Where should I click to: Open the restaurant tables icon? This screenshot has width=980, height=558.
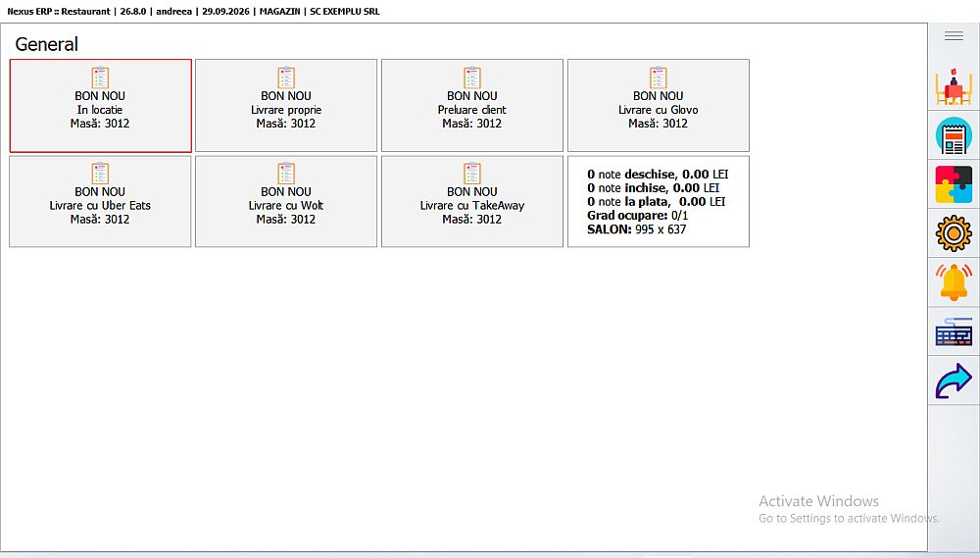point(954,87)
